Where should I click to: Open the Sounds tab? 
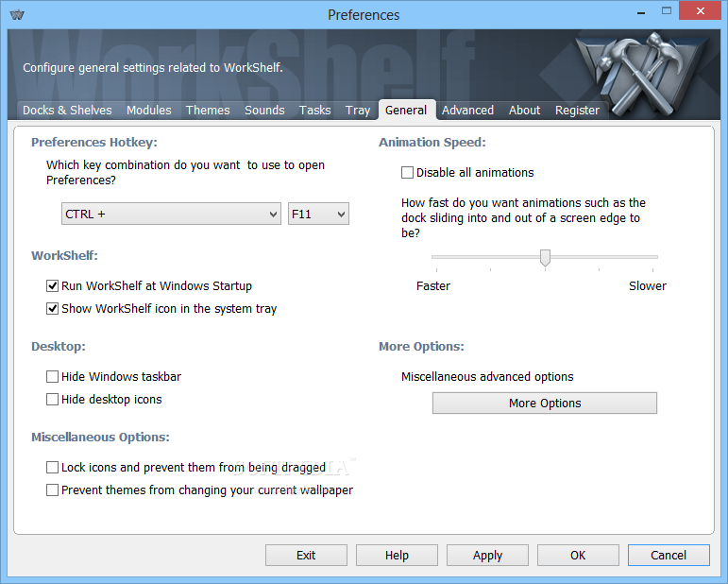264,111
